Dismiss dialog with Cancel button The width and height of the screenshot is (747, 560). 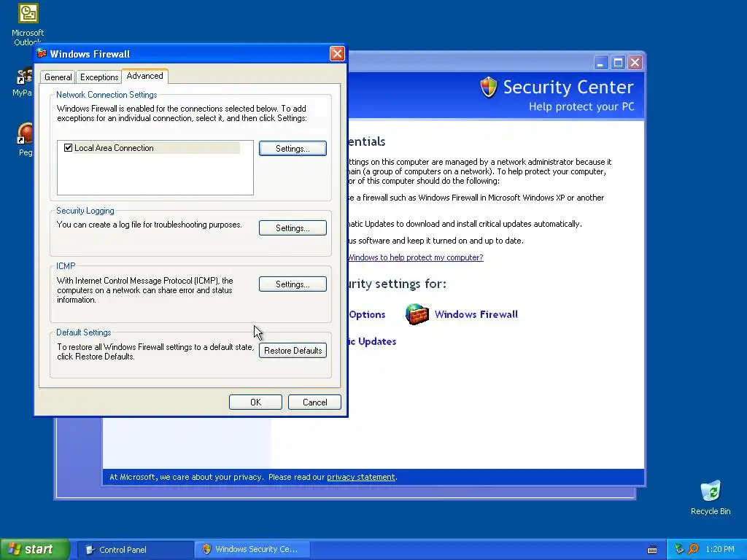click(x=314, y=402)
